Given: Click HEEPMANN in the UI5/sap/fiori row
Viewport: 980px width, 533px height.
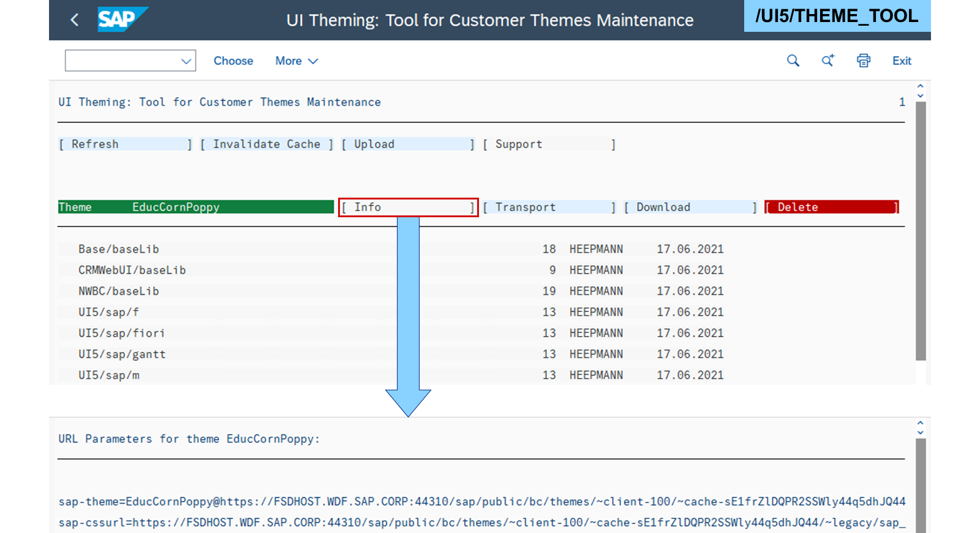Looking at the screenshot, I should coord(596,334).
